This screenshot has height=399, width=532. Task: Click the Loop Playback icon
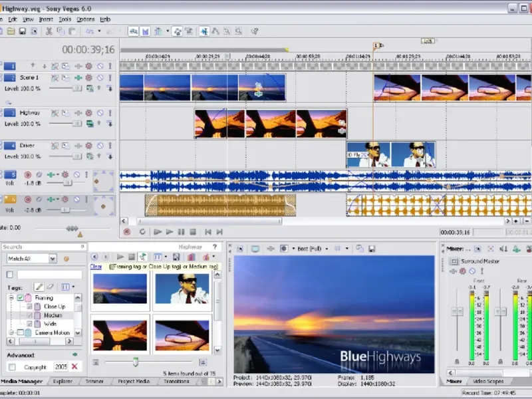(142, 232)
